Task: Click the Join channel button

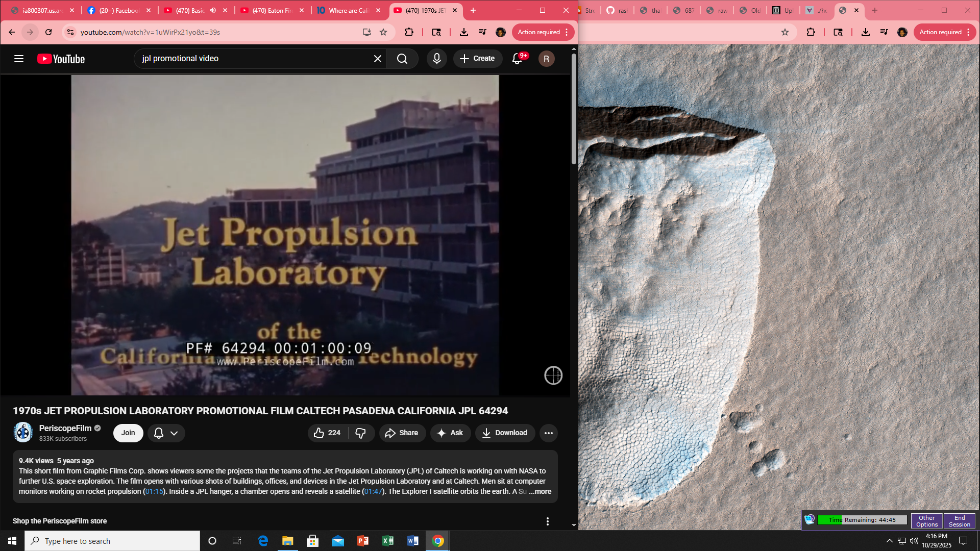Action: 128,433
